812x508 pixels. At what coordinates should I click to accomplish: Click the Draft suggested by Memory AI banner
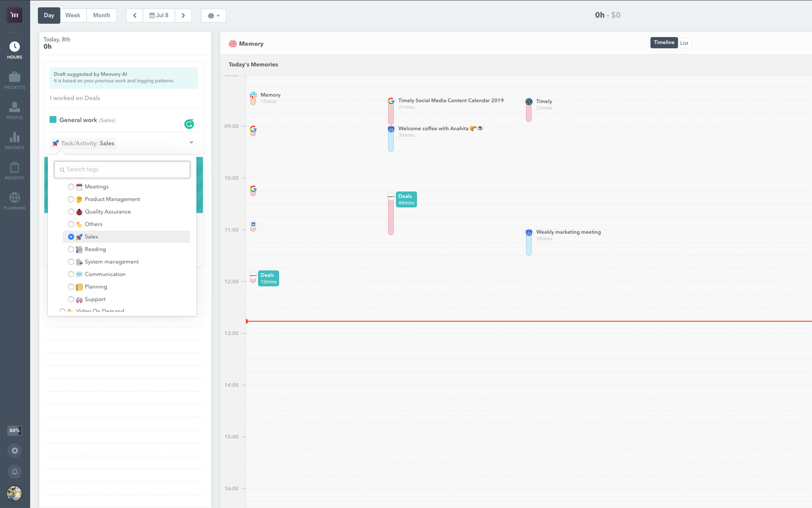[x=123, y=78]
